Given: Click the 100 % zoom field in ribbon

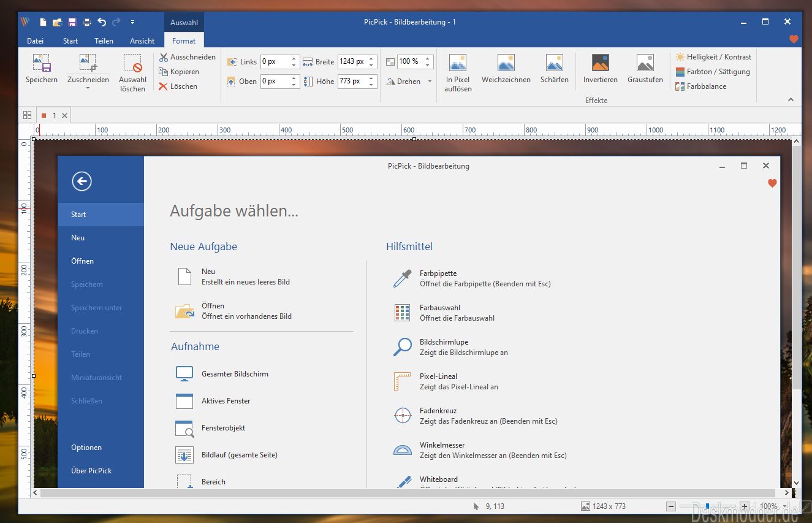Looking at the screenshot, I should (409, 61).
